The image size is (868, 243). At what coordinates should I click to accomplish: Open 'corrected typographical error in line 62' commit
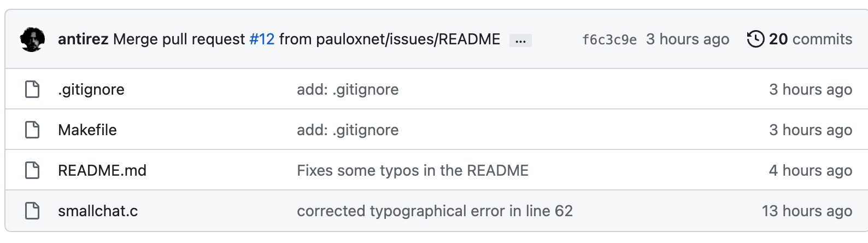[x=435, y=211]
